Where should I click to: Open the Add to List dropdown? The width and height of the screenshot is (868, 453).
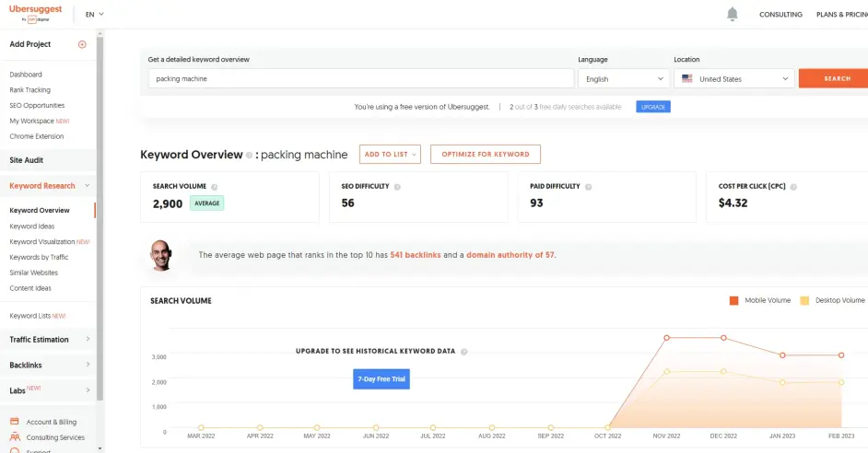click(390, 155)
